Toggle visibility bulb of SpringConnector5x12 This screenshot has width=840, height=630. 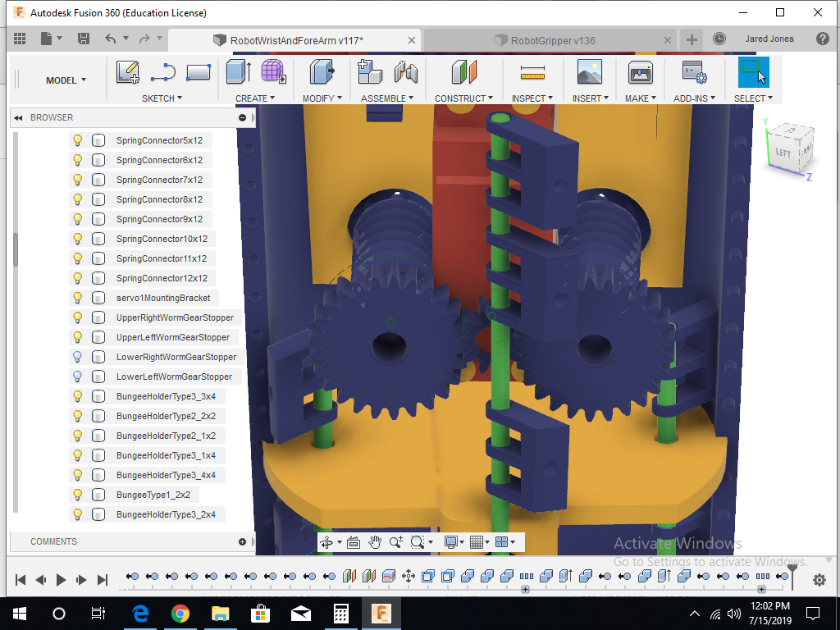[78, 140]
